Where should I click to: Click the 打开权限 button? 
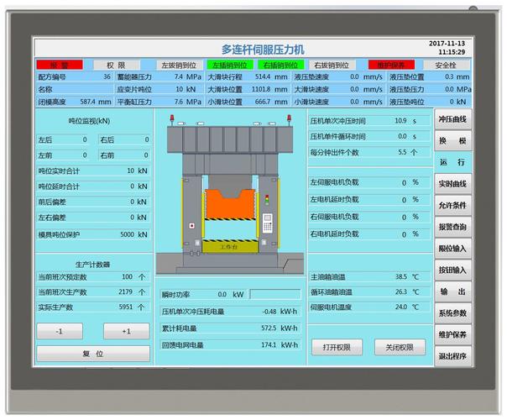[x=337, y=347]
